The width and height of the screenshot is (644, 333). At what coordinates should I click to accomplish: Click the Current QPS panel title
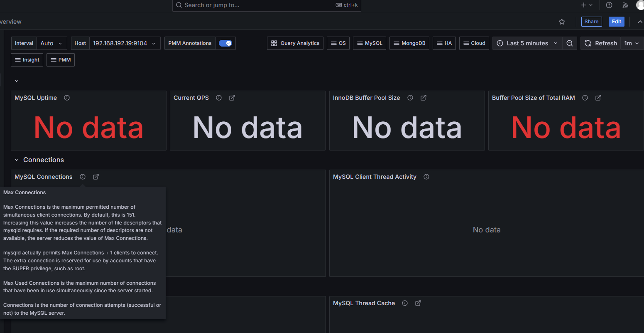191,98
